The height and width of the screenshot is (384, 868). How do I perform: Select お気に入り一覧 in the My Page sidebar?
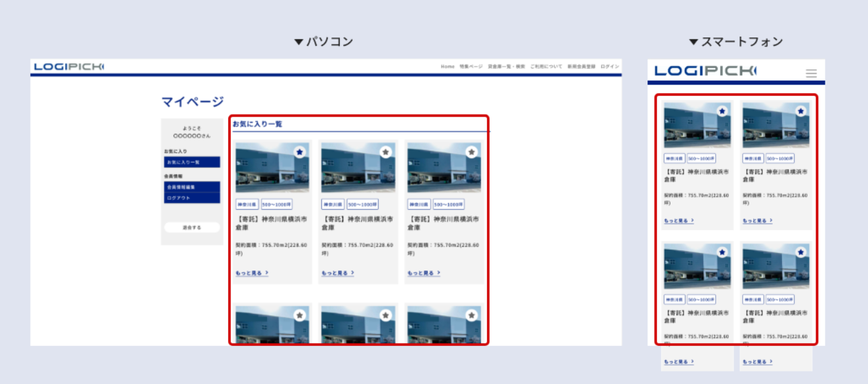192,162
